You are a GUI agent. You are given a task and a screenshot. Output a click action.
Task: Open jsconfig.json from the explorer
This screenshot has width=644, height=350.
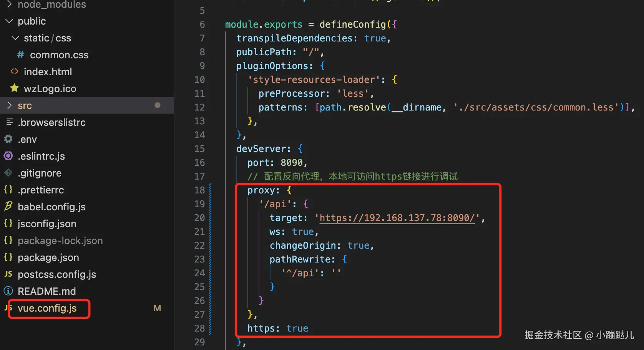point(47,224)
